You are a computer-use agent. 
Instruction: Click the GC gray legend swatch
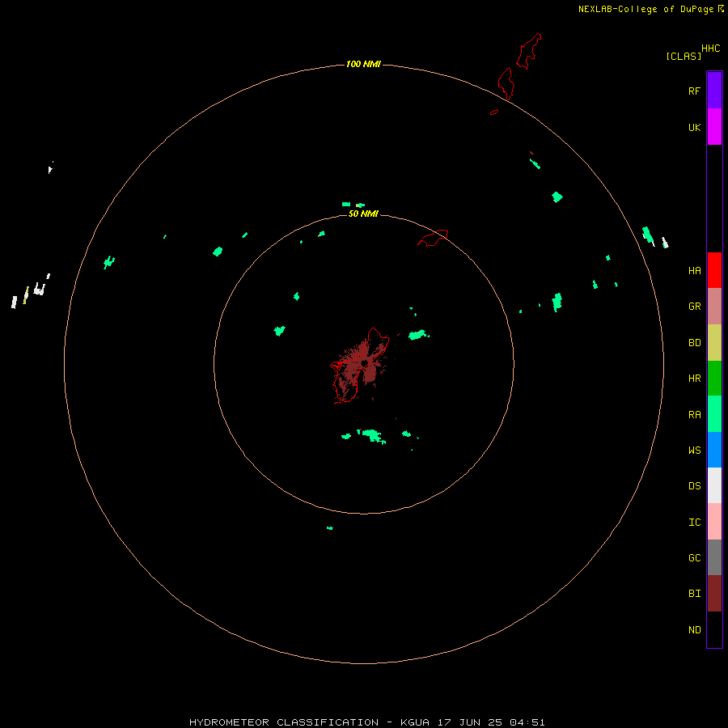(714, 557)
